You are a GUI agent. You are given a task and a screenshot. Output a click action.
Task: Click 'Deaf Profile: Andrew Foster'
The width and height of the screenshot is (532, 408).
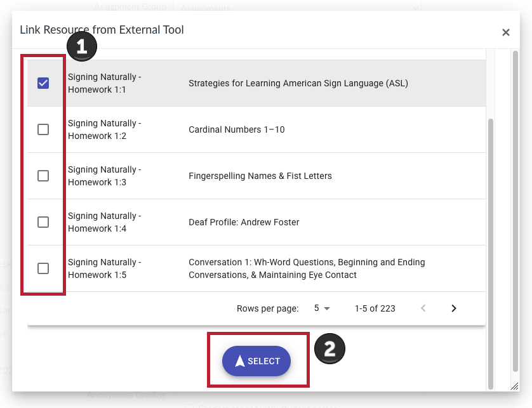[x=244, y=222]
